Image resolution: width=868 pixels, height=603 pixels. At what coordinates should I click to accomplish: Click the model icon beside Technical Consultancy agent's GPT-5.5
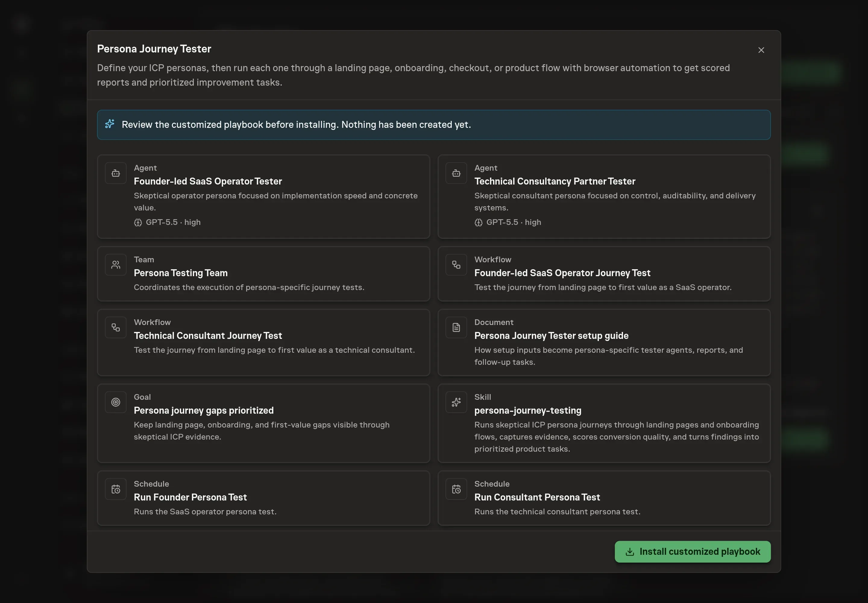(x=479, y=223)
